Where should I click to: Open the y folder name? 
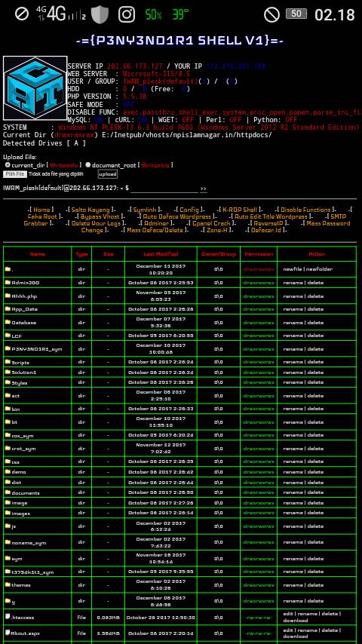coord(13,601)
